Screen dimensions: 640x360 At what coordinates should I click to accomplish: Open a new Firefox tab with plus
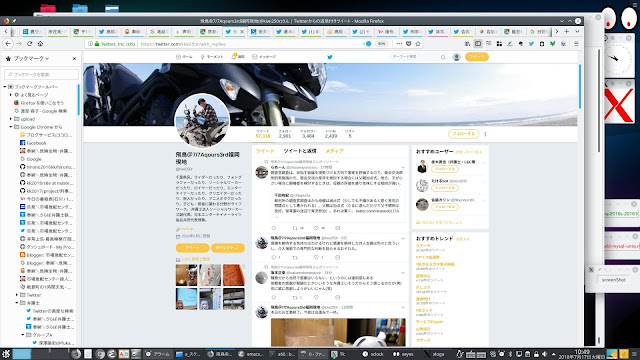567,31
